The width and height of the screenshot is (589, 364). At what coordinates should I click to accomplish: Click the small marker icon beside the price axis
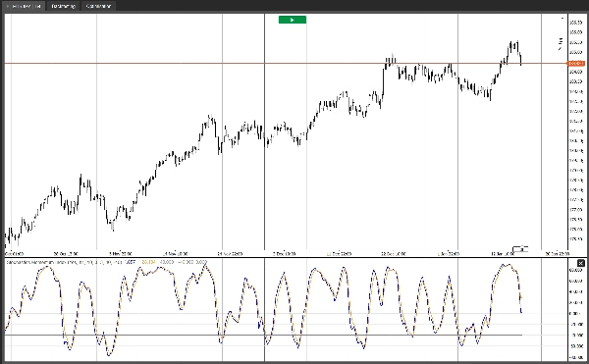click(x=561, y=43)
